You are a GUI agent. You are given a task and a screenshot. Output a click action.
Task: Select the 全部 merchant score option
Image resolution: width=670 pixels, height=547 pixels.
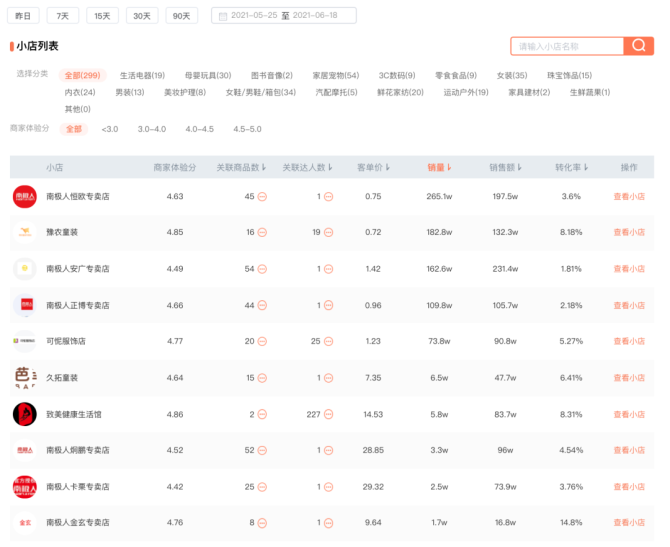[x=74, y=129]
